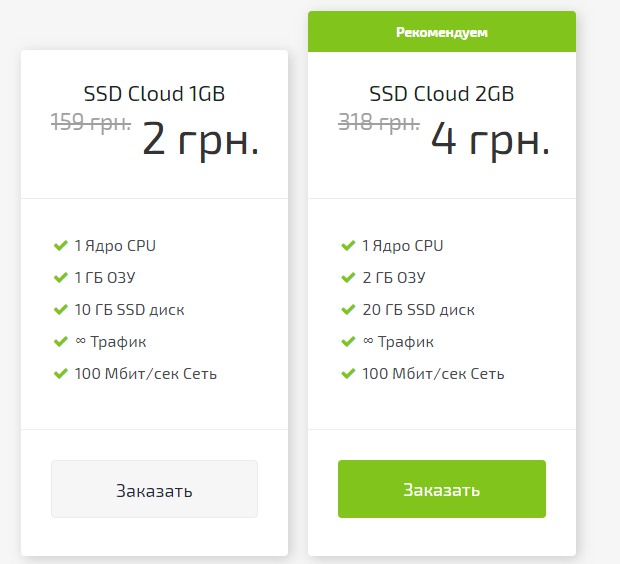620x564 pixels.
Task: Select the 1 Ядро CPU text in 2GB plan
Action: 403,246
